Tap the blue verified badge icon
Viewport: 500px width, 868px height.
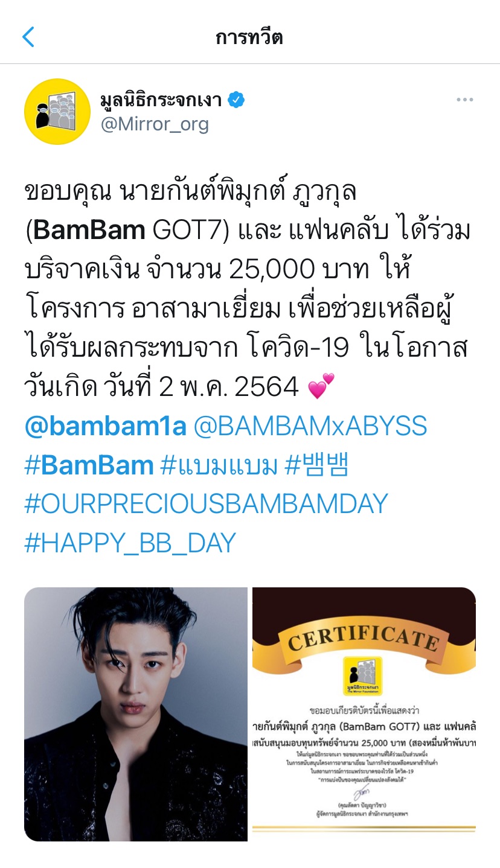[x=236, y=100]
